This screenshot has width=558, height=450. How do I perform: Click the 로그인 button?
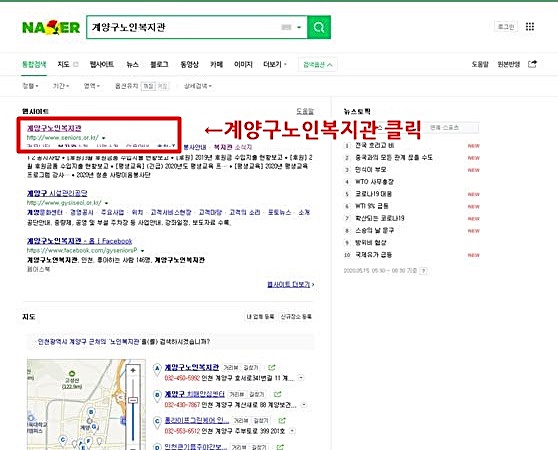(506, 27)
